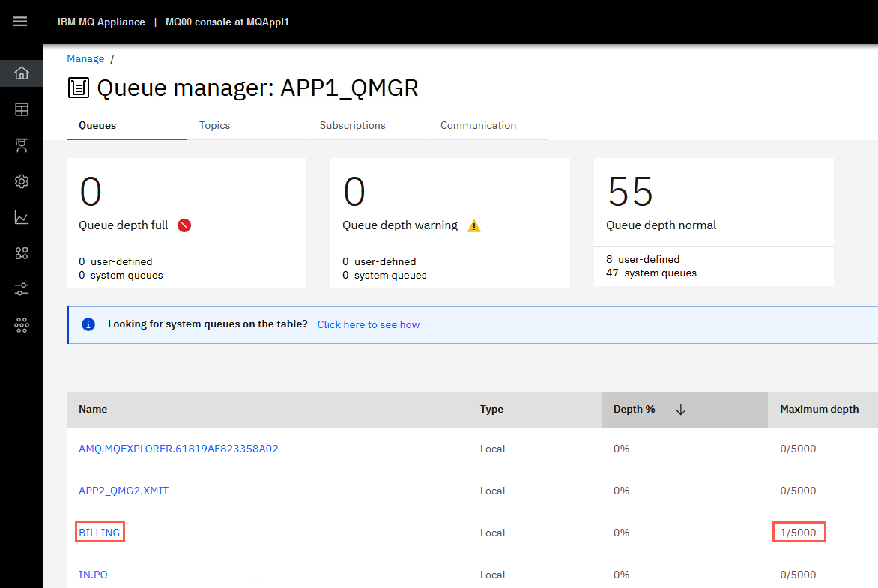Click '8 user-defined' in normal card
The height and width of the screenshot is (588, 878).
(x=643, y=259)
